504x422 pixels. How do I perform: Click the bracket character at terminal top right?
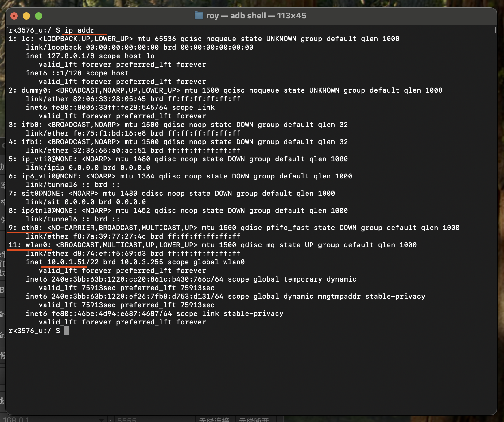pyautogui.click(x=496, y=30)
